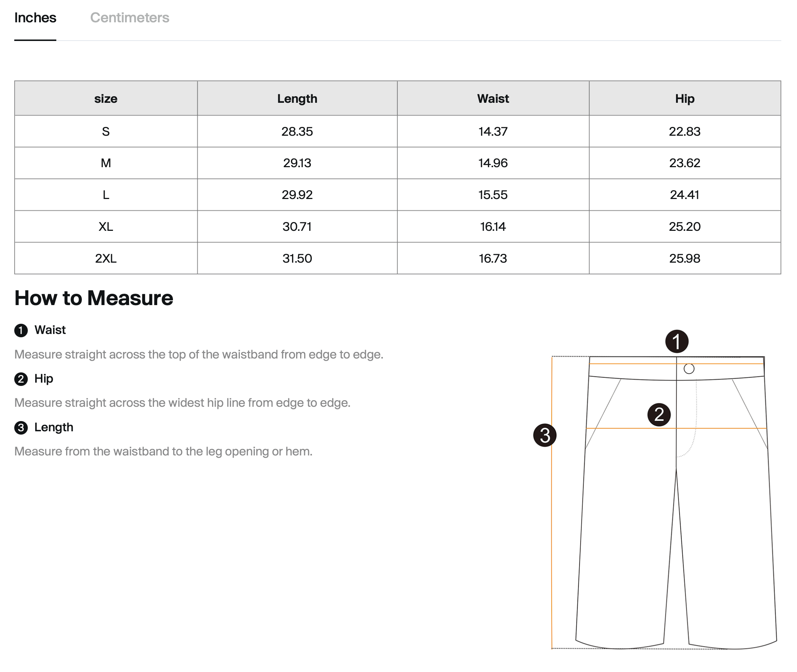Image resolution: width=797 pixels, height=672 pixels.
Task: Click the S size row label
Action: [x=106, y=131]
